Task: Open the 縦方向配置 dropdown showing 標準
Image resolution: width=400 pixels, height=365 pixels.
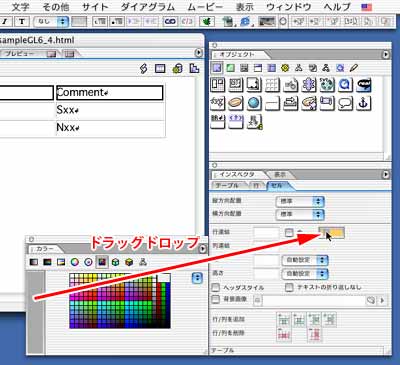Action: 300,201
